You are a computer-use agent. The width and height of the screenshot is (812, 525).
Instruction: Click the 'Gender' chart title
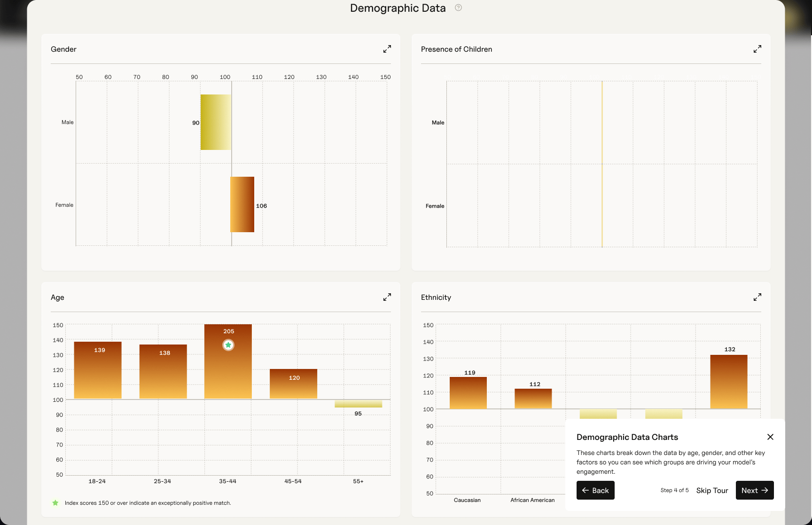click(63, 49)
